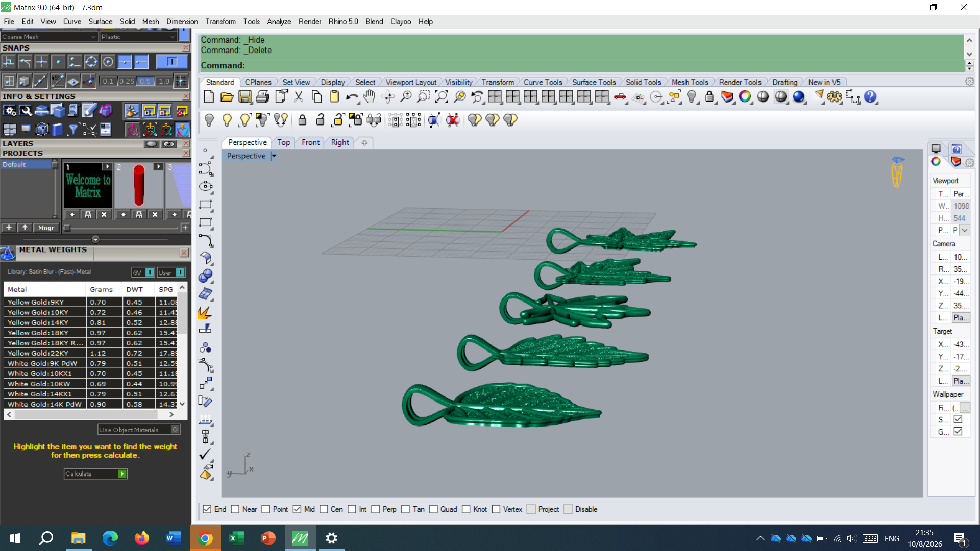980x551 pixels.
Task: Click the Lock padlock icon in visibility toolbar
Action: [302, 120]
